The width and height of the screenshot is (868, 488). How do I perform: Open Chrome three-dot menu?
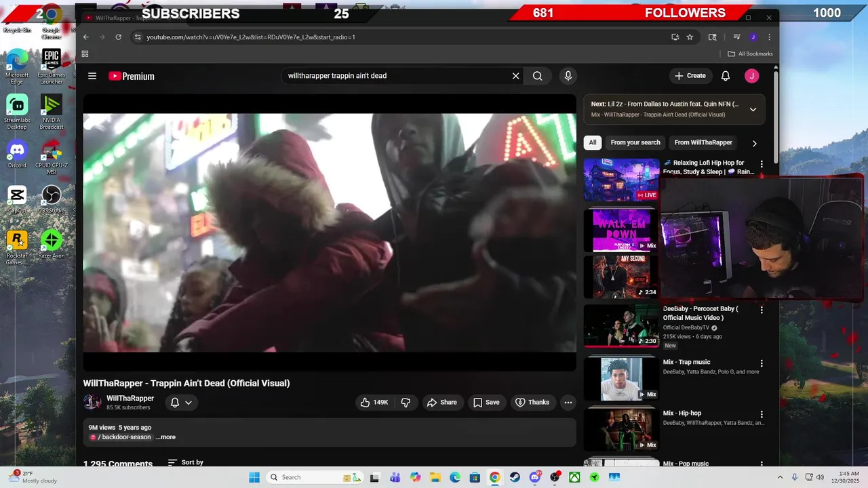(x=769, y=37)
